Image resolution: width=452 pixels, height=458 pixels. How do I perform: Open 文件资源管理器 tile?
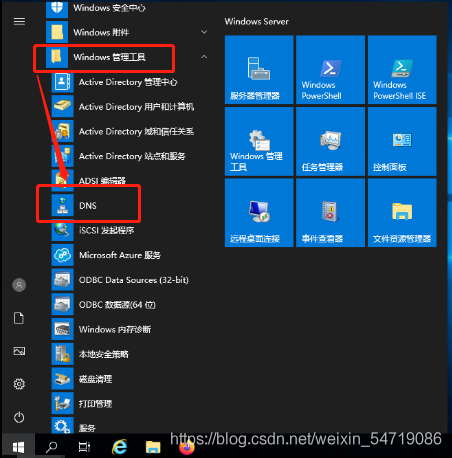(402, 213)
